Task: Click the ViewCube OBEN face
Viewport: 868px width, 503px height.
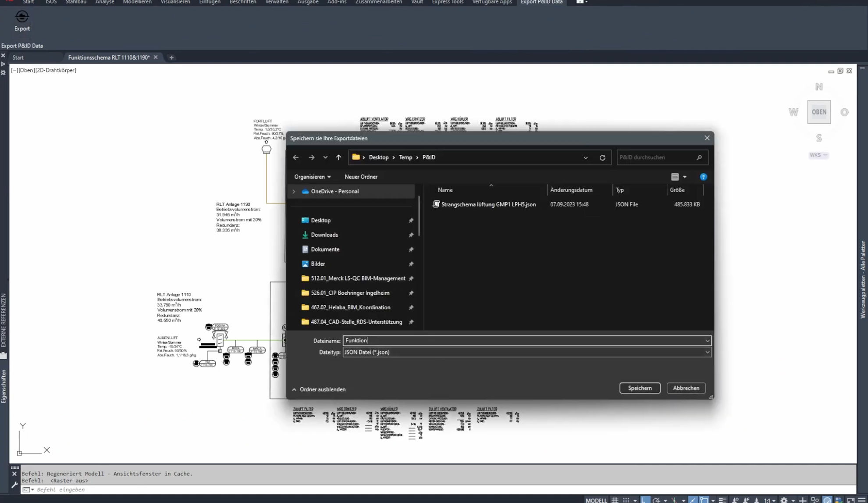Action: [x=818, y=112]
